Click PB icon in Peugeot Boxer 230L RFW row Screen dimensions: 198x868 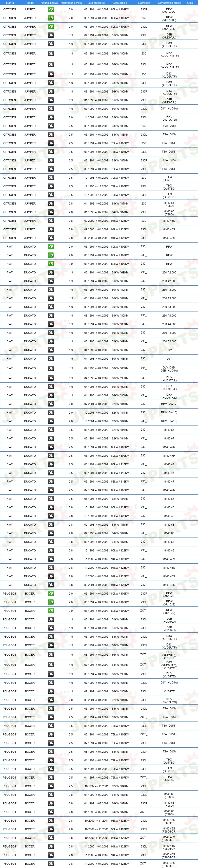tap(51, 602)
